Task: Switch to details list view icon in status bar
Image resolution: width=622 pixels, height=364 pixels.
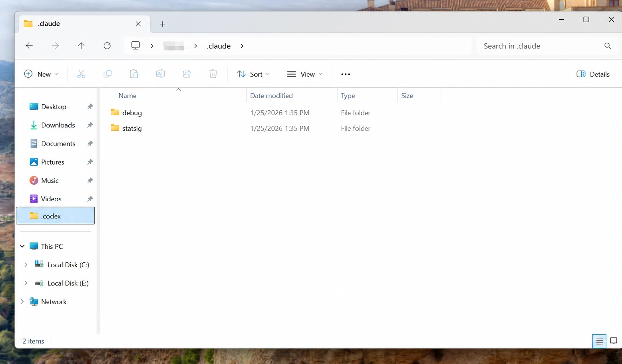Action: click(599, 341)
